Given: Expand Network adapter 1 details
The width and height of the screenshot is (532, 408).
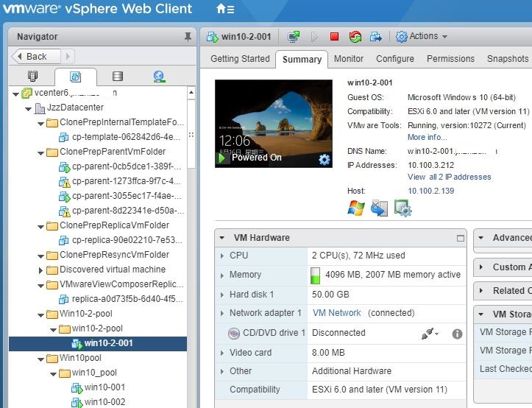Looking at the screenshot, I should point(222,313).
